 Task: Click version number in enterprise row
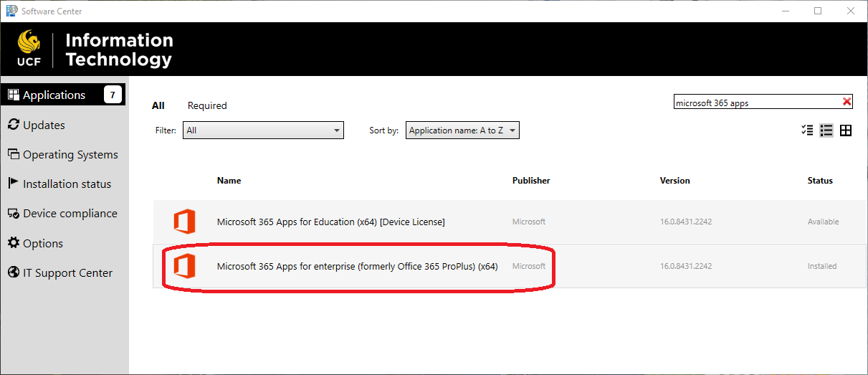point(686,266)
